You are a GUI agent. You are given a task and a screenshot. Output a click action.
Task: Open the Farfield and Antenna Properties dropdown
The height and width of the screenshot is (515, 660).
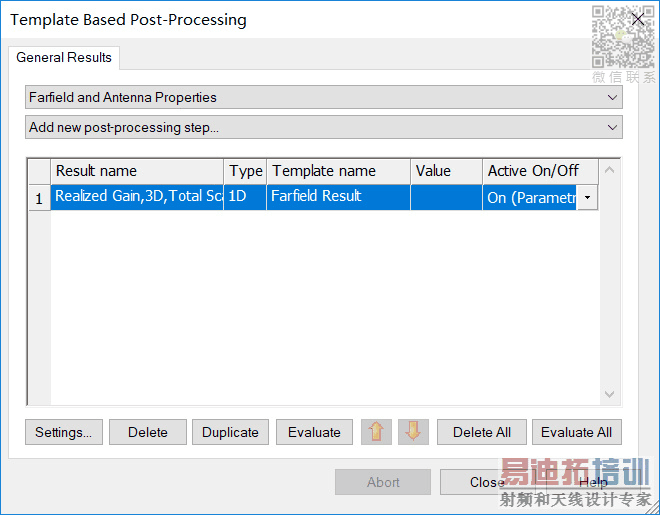(x=323, y=97)
